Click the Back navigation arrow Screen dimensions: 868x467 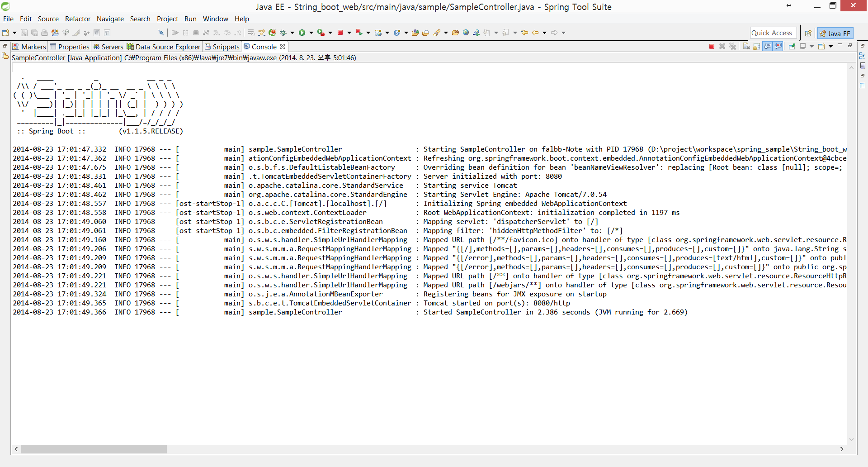pyautogui.click(x=535, y=33)
